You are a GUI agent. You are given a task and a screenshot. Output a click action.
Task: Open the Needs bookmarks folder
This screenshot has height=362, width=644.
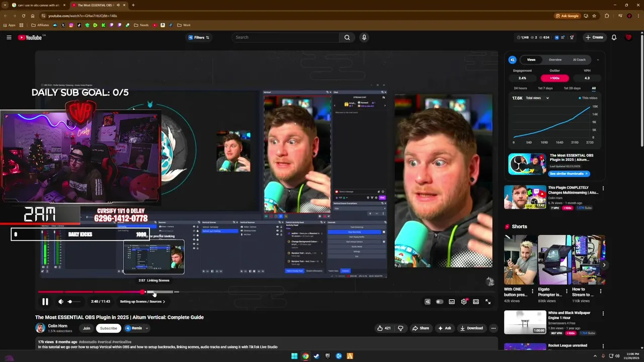141,25
